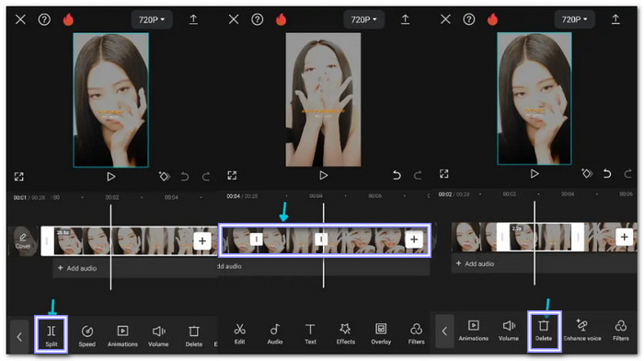644x361 pixels.
Task: Open the Speed tool in left panel
Action: click(87, 336)
